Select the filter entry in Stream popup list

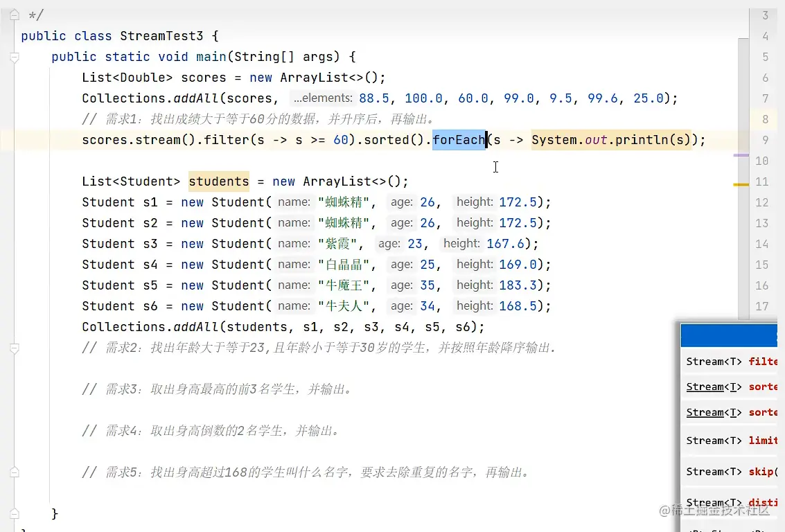(731, 362)
